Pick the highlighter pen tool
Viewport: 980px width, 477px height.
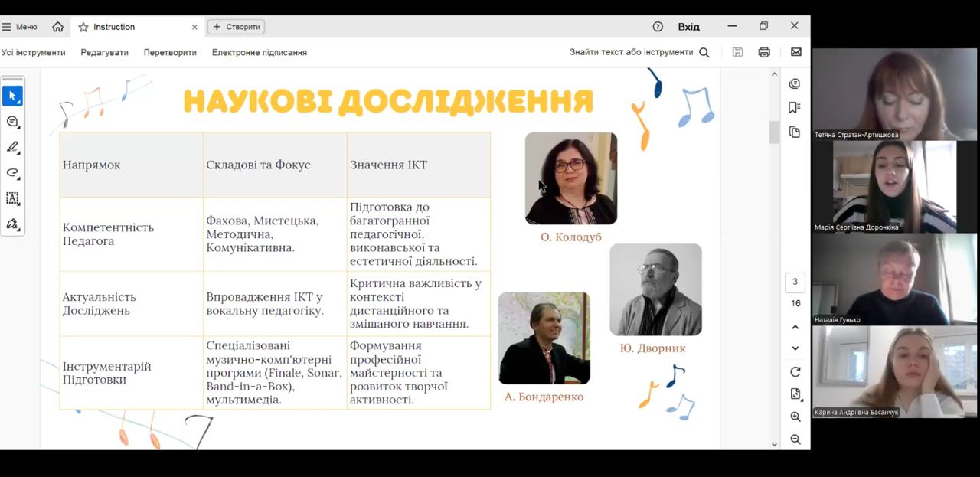[x=12, y=147]
